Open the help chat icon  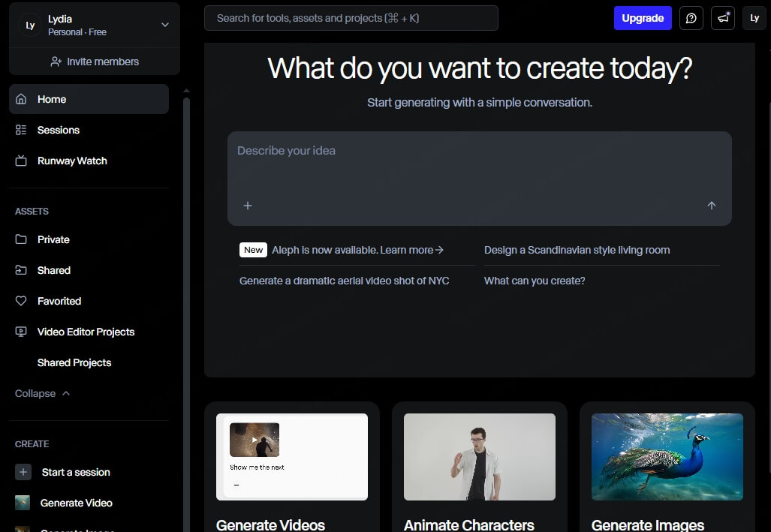pyautogui.click(x=691, y=18)
